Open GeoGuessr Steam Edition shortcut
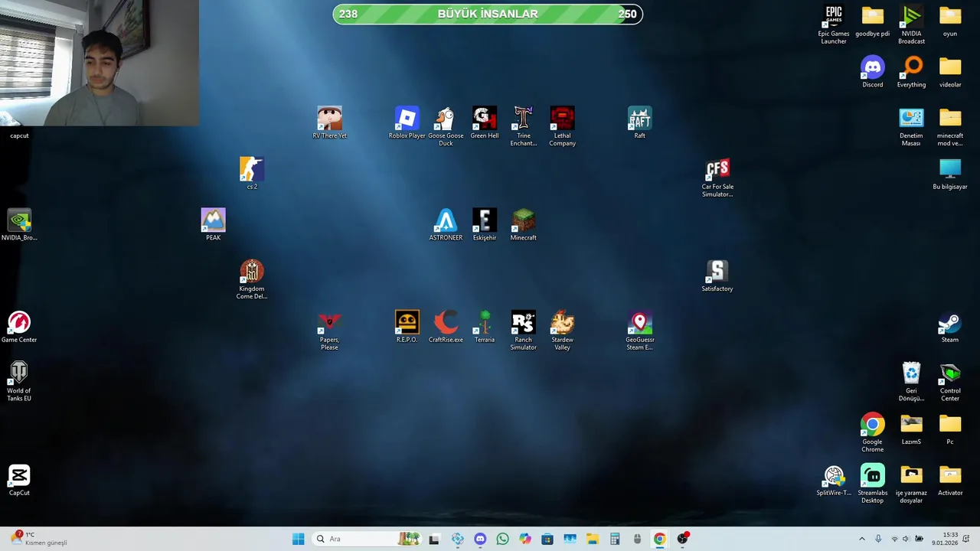Screen dimensions: 980x551 [639, 331]
